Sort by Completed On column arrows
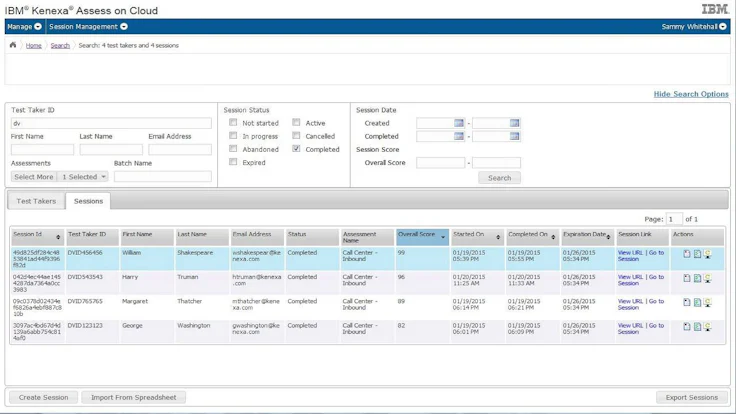 (x=553, y=237)
